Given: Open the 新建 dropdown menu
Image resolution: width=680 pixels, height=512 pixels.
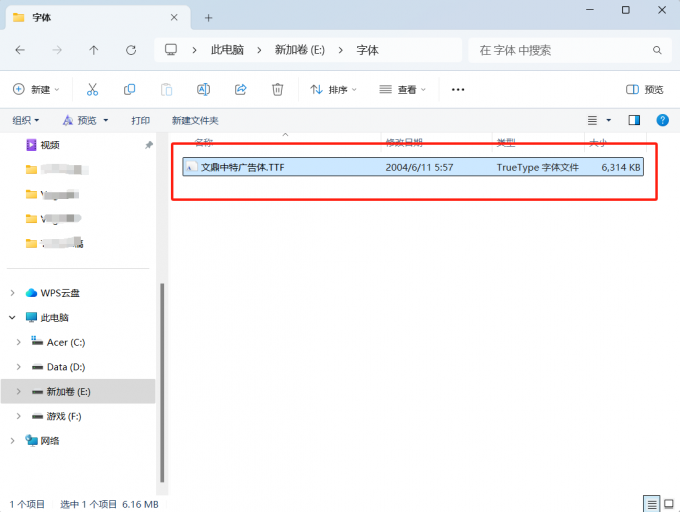Looking at the screenshot, I should (x=36, y=90).
